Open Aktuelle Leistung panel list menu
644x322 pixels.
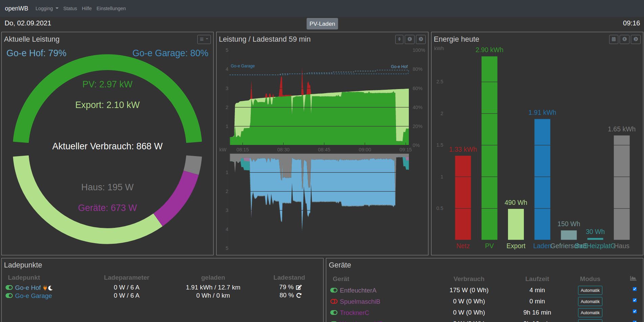204,39
